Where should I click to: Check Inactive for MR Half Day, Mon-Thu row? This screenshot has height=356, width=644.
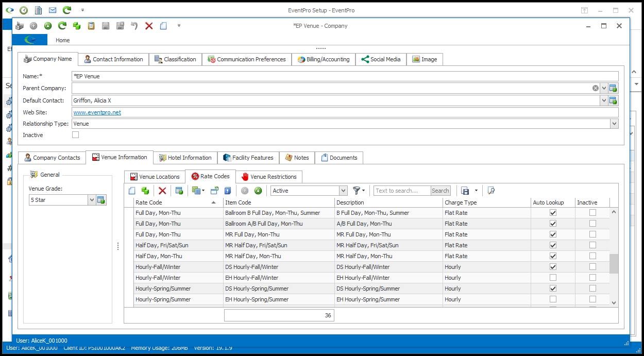(x=592, y=256)
